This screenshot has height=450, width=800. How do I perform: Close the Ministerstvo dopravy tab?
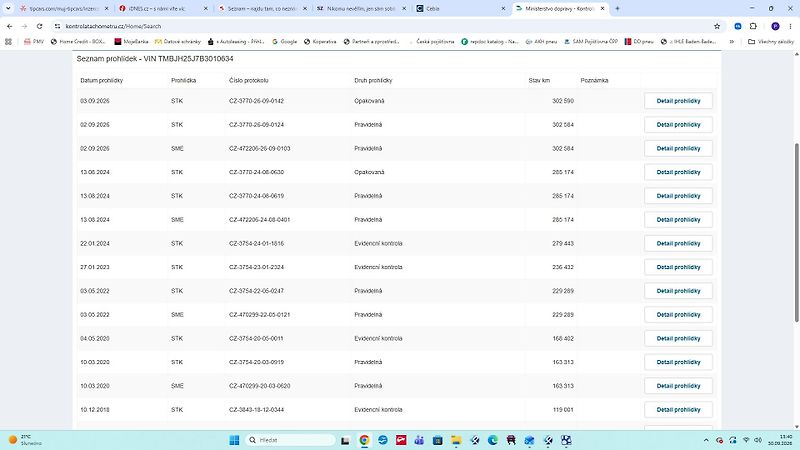click(602, 9)
